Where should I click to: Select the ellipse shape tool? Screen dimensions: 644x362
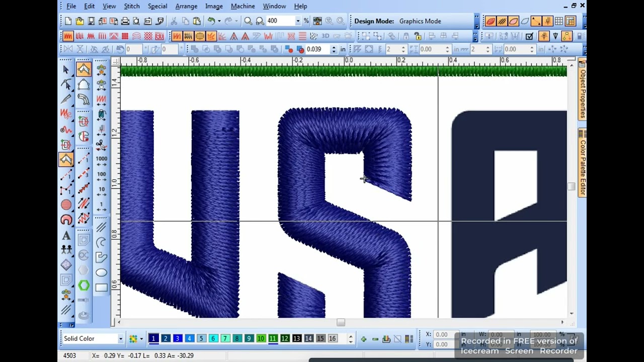tap(101, 272)
